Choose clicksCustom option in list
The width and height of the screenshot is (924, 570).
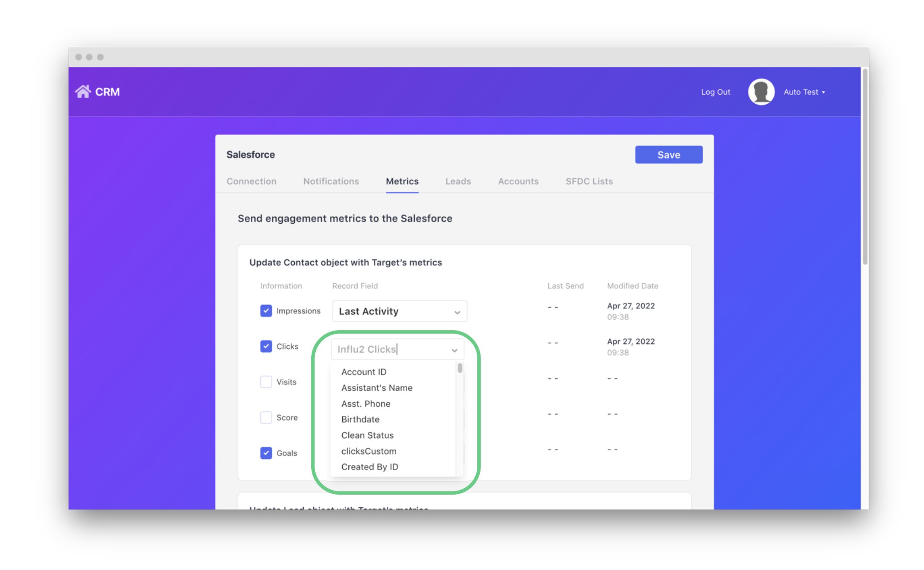(x=368, y=451)
